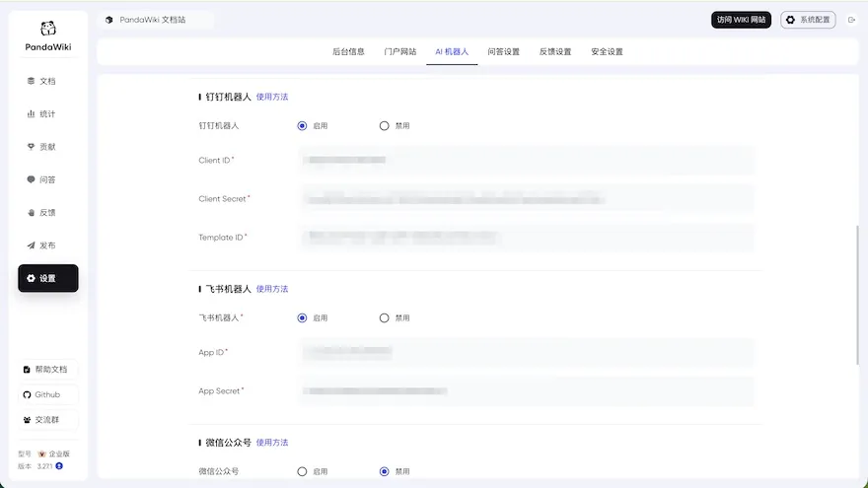Image resolution: width=868 pixels, height=488 pixels.
Task: Disable the 飞书机器人 with 禁用 radio
Action: [384, 318]
